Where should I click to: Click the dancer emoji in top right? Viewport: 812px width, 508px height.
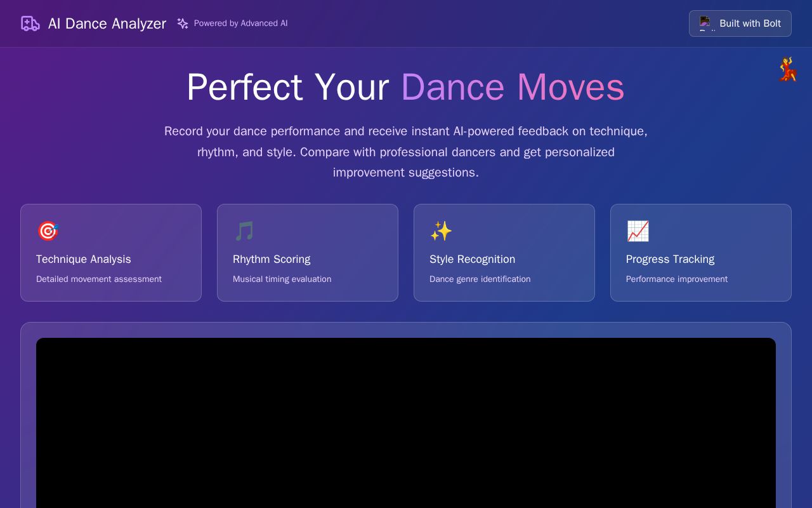787,69
